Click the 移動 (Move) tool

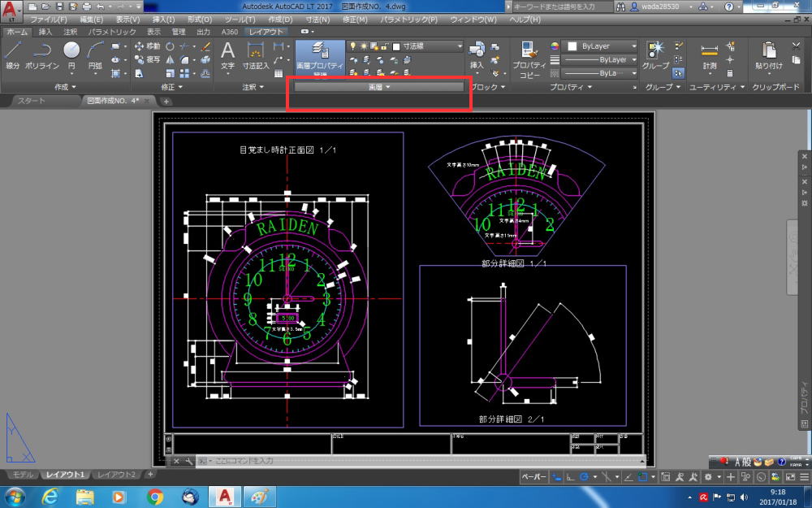148,46
